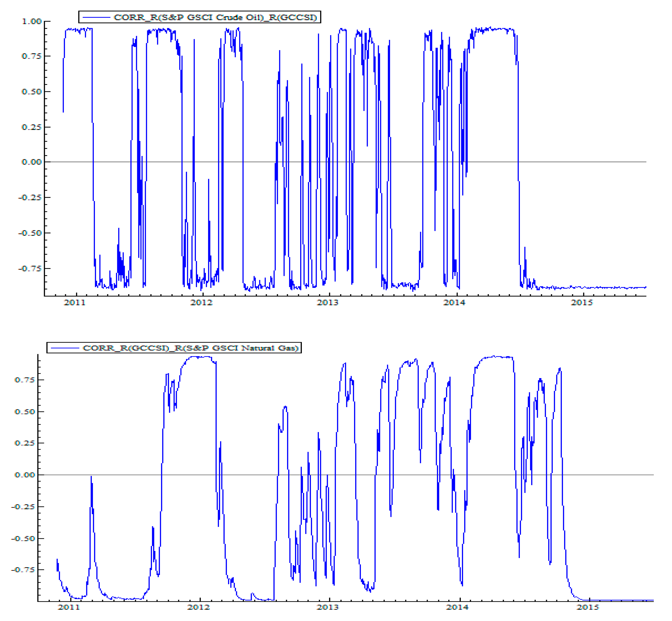Click the 0.50 y-axis label on Crude Oil chart
Image resolution: width=672 pixels, height=621 pixels.
(32, 91)
